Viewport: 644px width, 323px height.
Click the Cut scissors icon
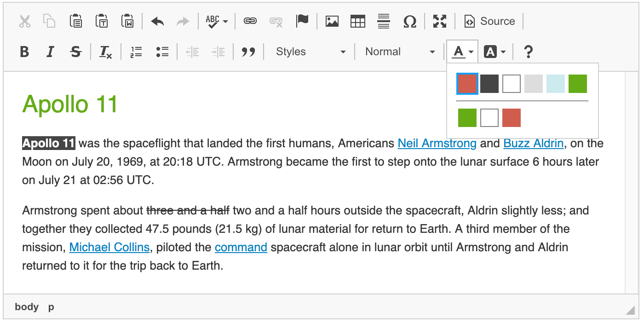pyautogui.click(x=25, y=21)
